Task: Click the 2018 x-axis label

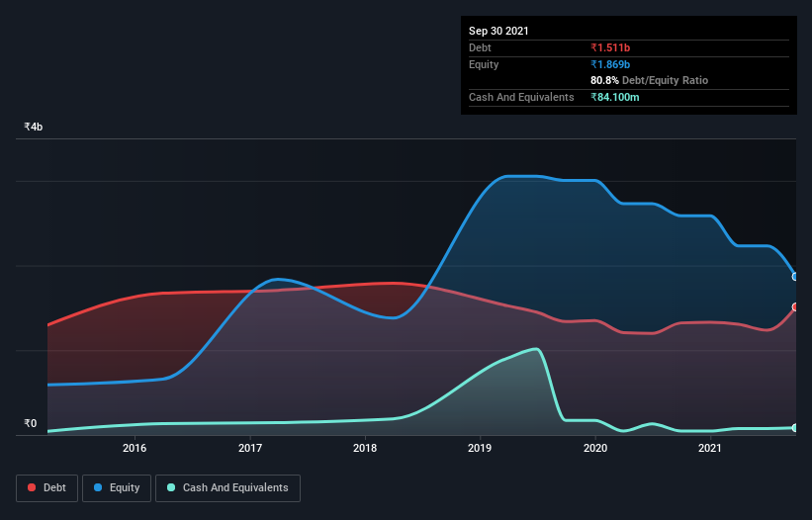Action: click(x=365, y=448)
